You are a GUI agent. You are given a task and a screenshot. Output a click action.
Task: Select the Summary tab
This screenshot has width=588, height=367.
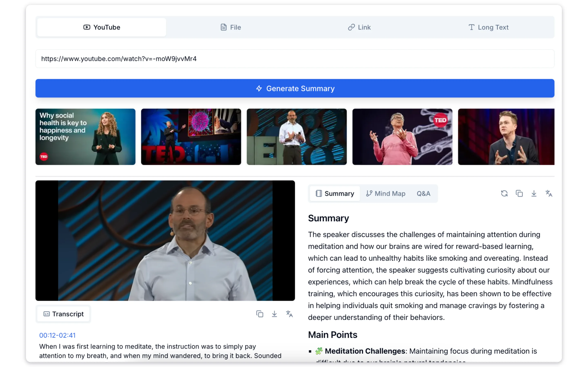tap(335, 193)
